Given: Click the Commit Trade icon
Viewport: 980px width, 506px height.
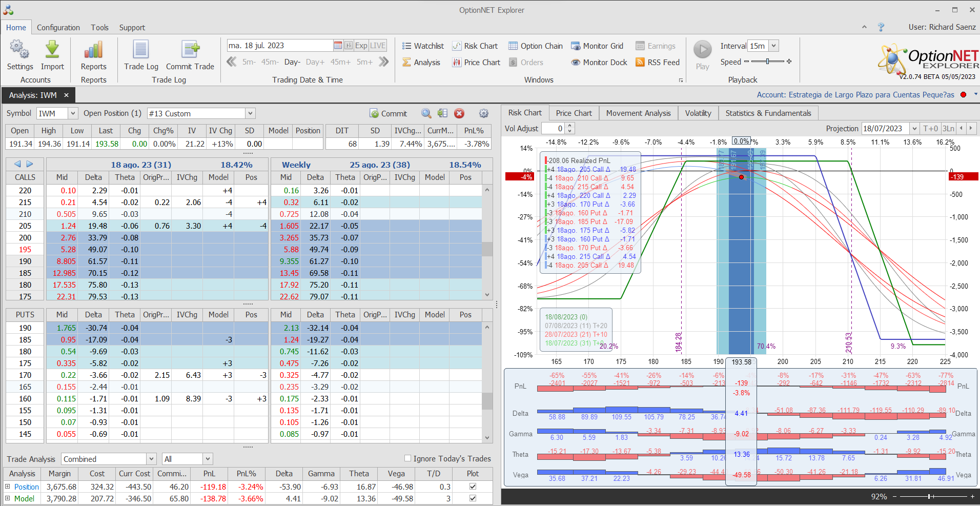Looking at the screenshot, I should coord(190,50).
